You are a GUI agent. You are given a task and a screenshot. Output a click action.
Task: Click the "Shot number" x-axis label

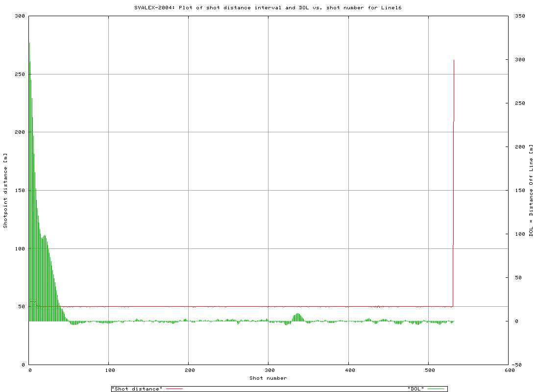tap(268, 378)
